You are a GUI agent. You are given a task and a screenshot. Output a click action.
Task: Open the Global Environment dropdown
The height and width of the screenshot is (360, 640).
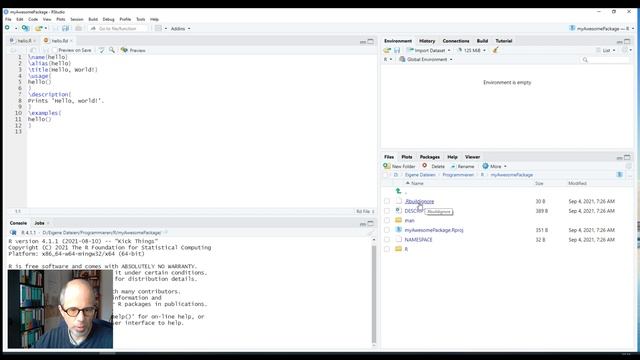tap(426, 59)
